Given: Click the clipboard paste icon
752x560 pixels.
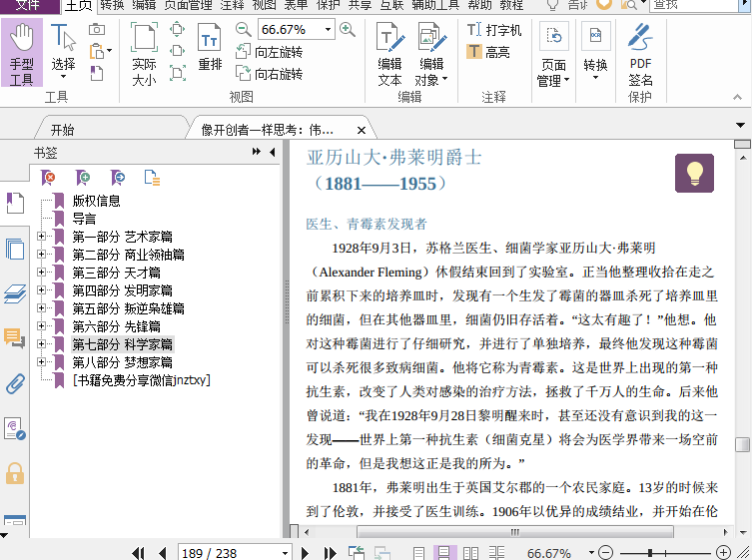Looking at the screenshot, I should [97, 51].
